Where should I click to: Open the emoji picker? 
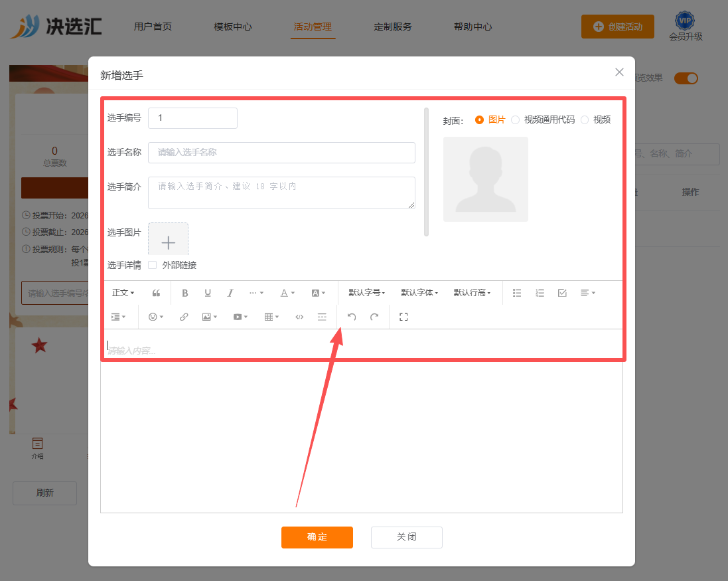coord(155,317)
